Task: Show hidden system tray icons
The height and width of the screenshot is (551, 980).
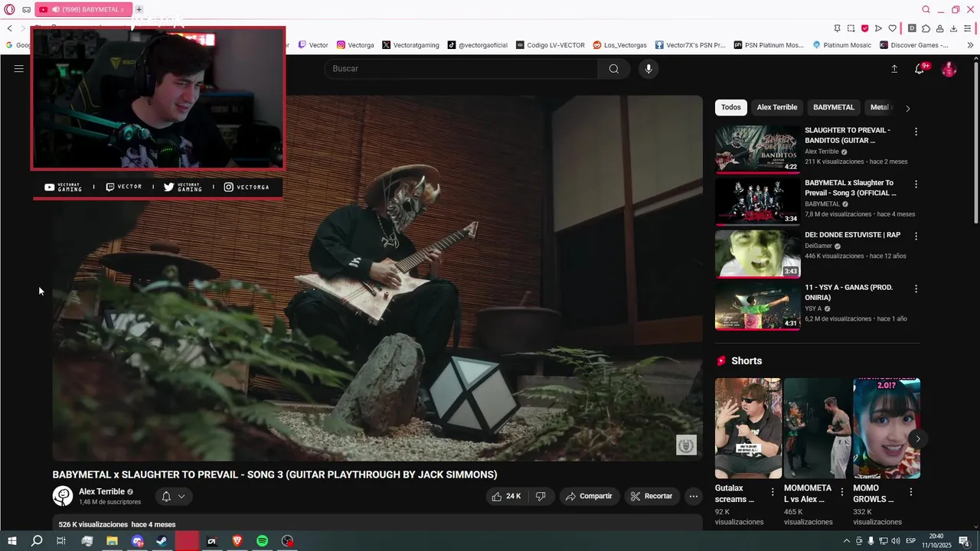Action: (x=846, y=541)
